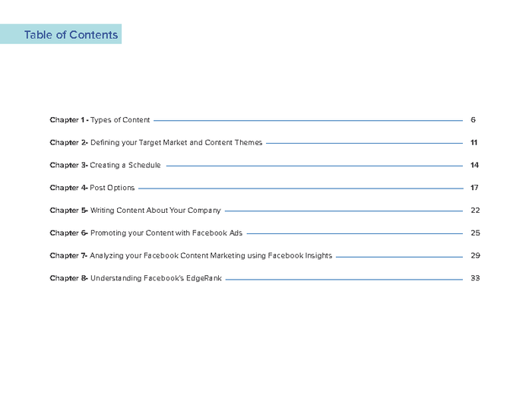Click the leader line after Post Options
532x399 pixels.
(x=300, y=188)
